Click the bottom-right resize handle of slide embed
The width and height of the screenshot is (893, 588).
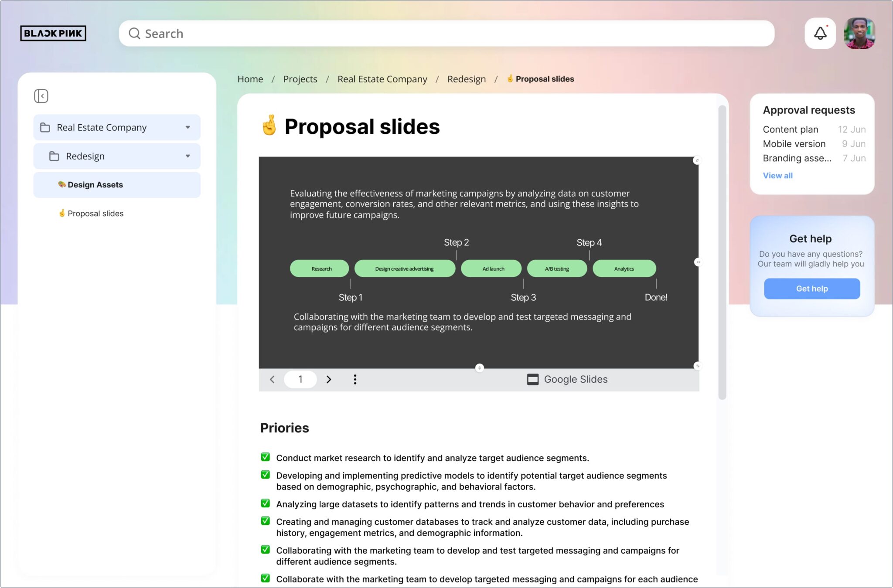coord(697,366)
